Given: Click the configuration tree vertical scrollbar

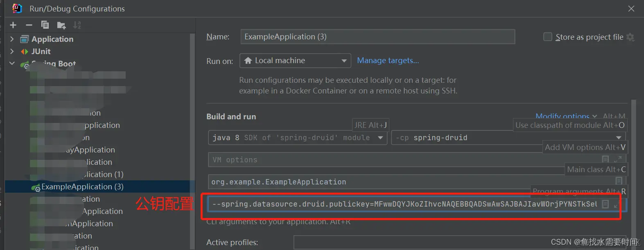Looking at the screenshot, I should pos(192,141).
